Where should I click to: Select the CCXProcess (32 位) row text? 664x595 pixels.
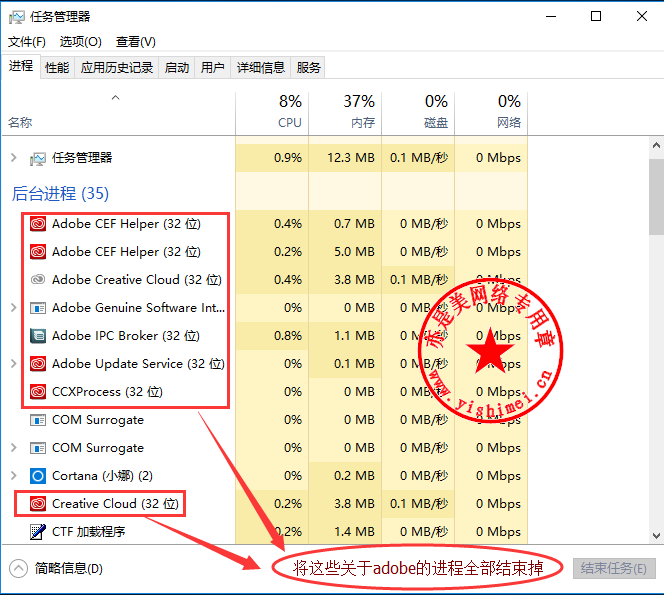pyautogui.click(x=107, y=392)
